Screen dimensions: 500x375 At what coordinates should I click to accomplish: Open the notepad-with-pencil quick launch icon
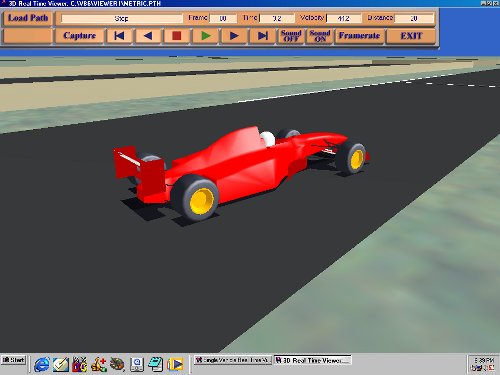(61, 364)
